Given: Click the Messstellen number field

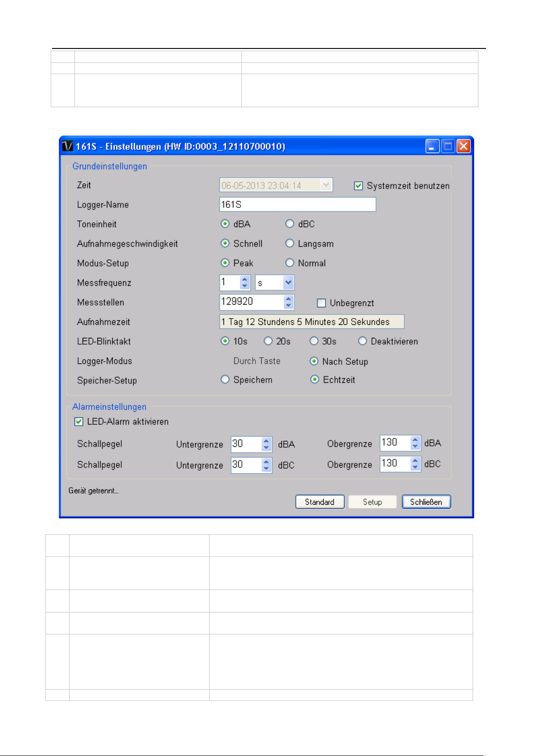Looking at the screenshot, I should (252, 302).
